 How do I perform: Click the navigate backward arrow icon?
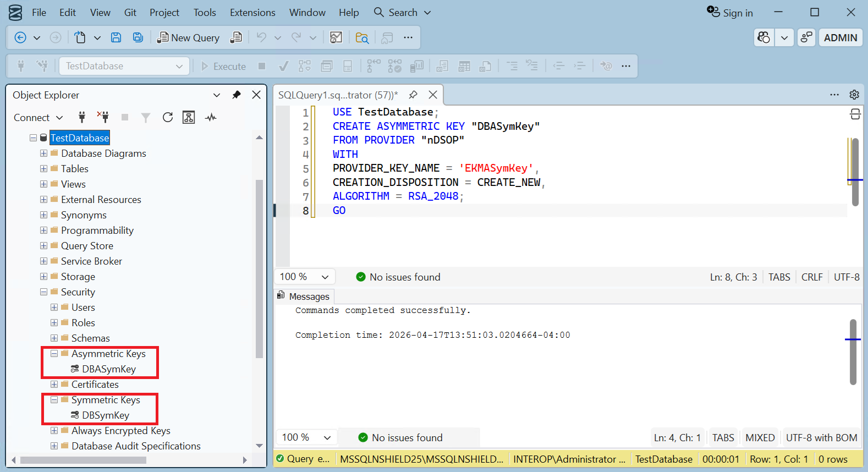pyautogui.click(x=20, y=37)
